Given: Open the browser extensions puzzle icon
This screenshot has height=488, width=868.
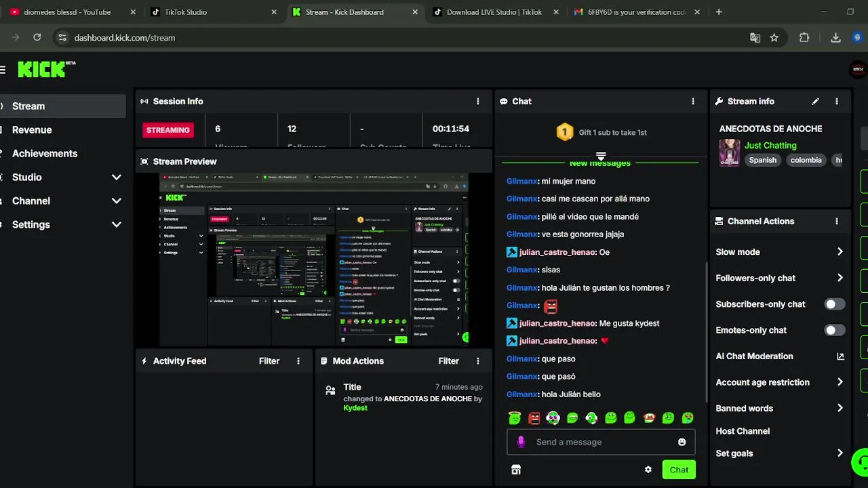Looking at the screenshot, I should 804,38.
